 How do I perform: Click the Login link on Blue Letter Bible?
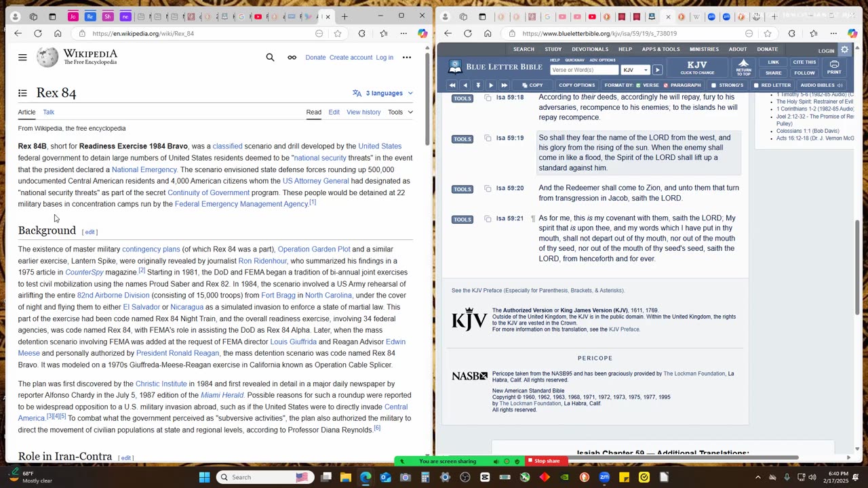point(826,51)
